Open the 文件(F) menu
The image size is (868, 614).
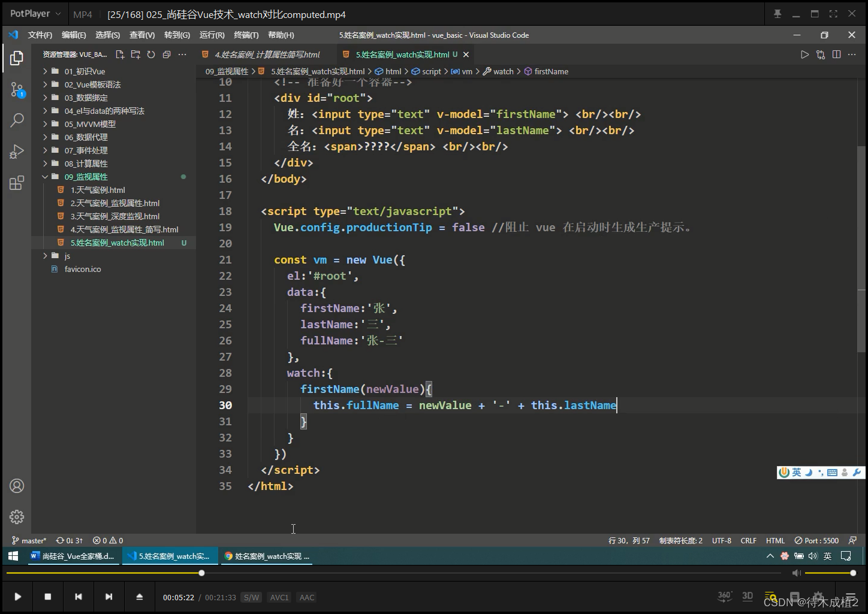pyautogui.click(x=40, y=35)
